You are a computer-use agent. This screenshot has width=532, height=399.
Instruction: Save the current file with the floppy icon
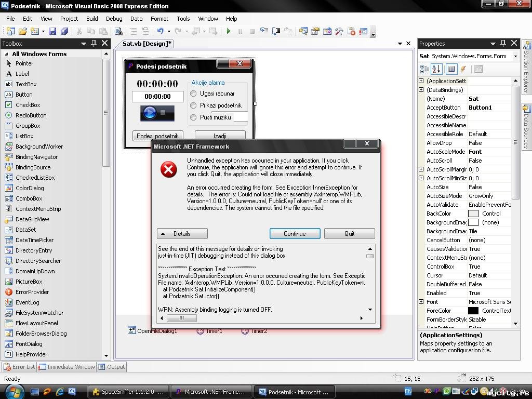point(52,31)
